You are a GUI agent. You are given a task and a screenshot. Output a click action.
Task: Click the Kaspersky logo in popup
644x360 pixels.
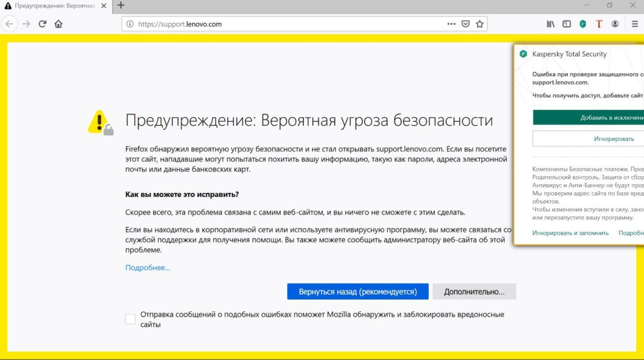point(523,54)
